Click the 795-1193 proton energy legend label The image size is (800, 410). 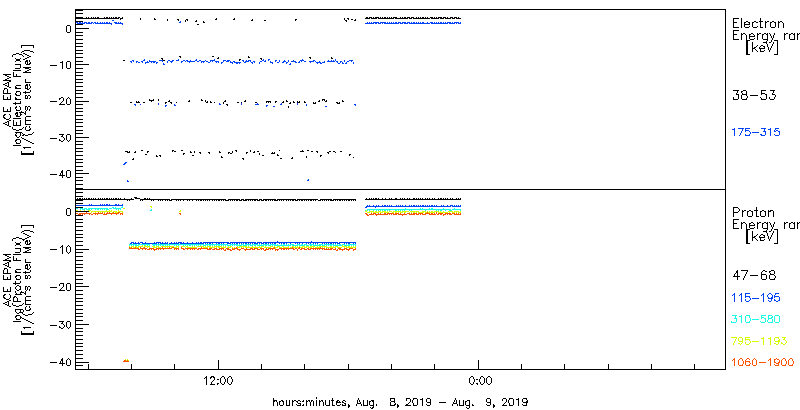tap(759, 341)
